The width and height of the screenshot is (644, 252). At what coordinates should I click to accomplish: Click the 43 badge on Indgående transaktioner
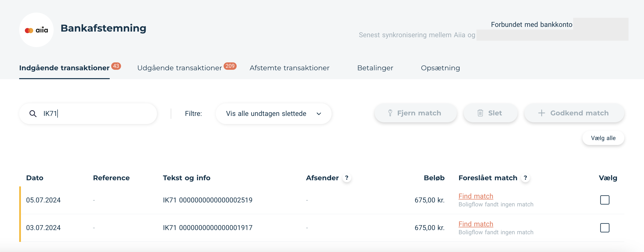point(116,66)
